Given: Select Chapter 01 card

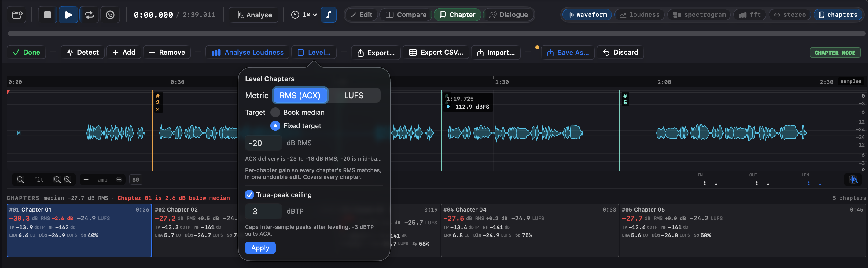Looking at the screenshot, I should [79, 231].
